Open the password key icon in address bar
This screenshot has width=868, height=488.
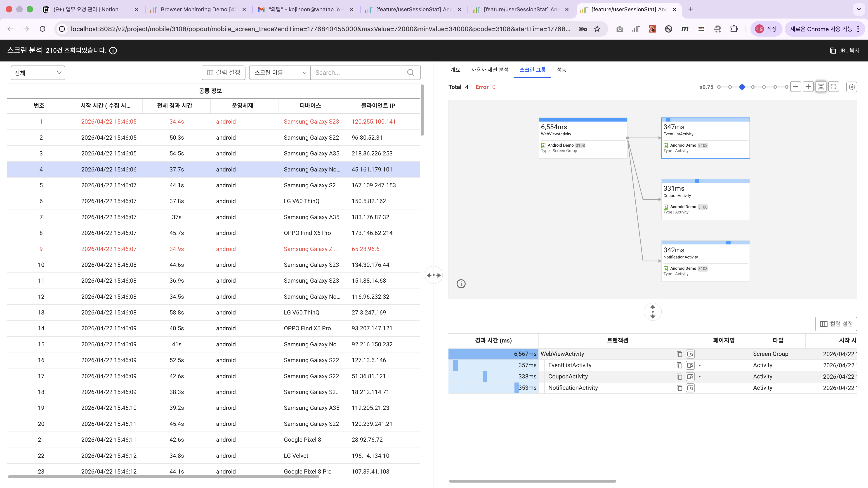pyautogui.click(x=583, y=29)
